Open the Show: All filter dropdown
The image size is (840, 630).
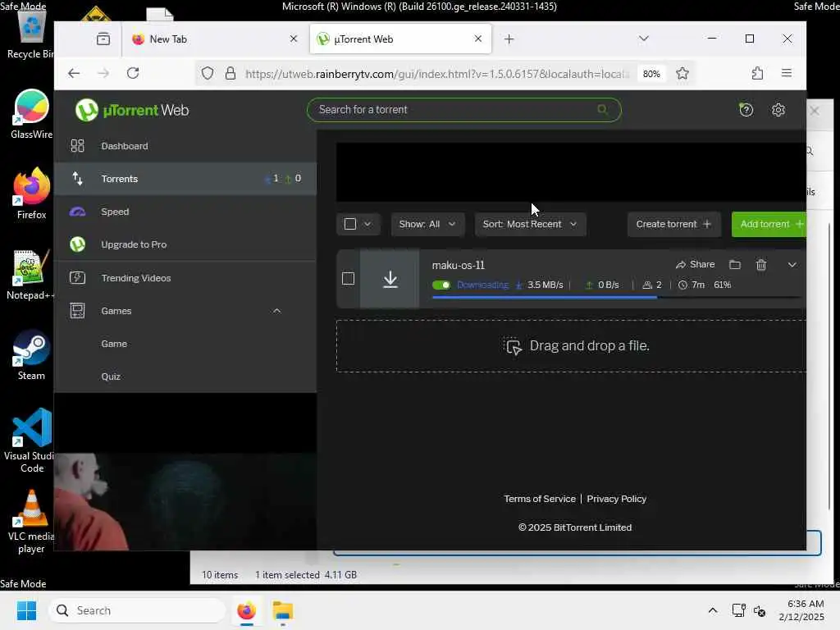(427, 224)
